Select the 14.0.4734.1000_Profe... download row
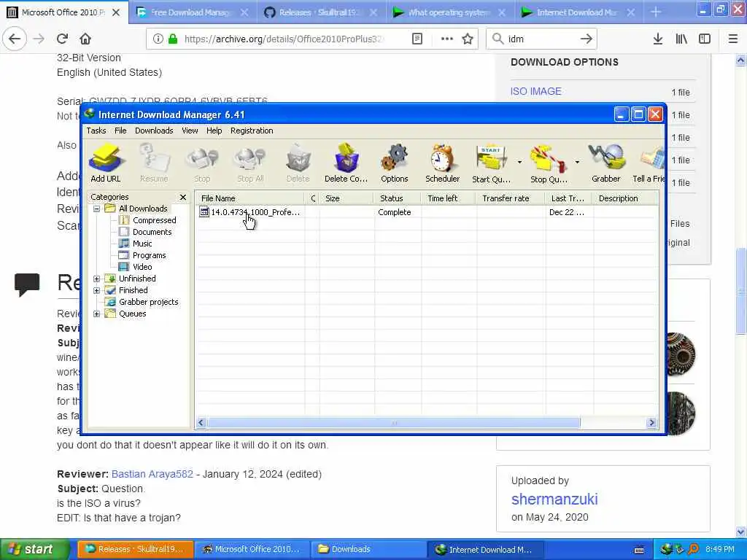The height and width of the screenshot is (560, 747). [427, 212]
